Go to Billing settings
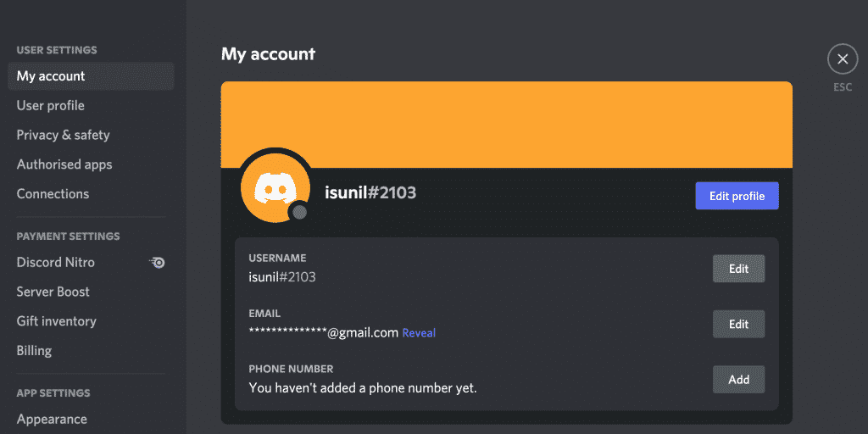 point(35,351)
